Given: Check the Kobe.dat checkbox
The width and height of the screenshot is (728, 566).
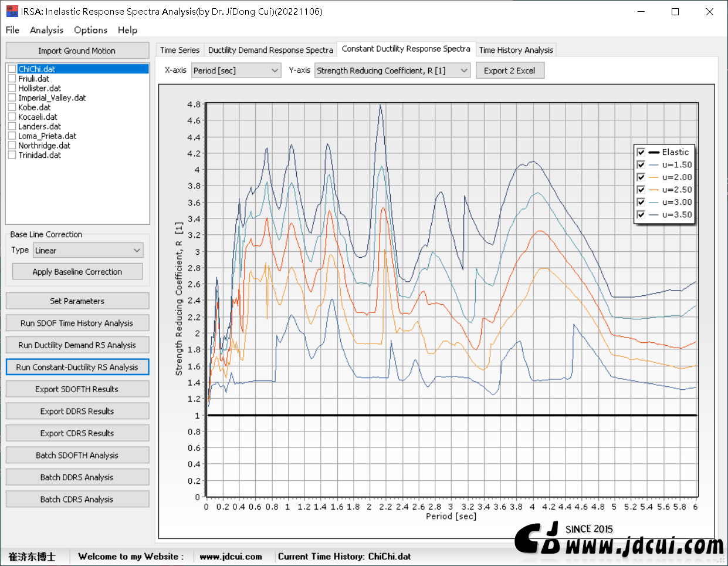Looking at the screenshot, I should click(x=12, y=107).
